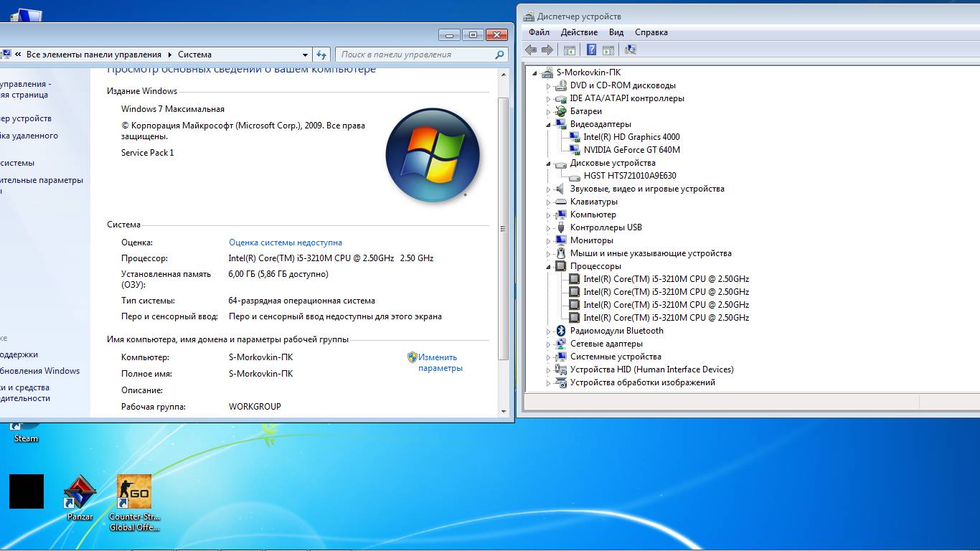Viewport: 980px width, 551px height.
Task: Open the Вид menu
Action: (x=616, y=32)
